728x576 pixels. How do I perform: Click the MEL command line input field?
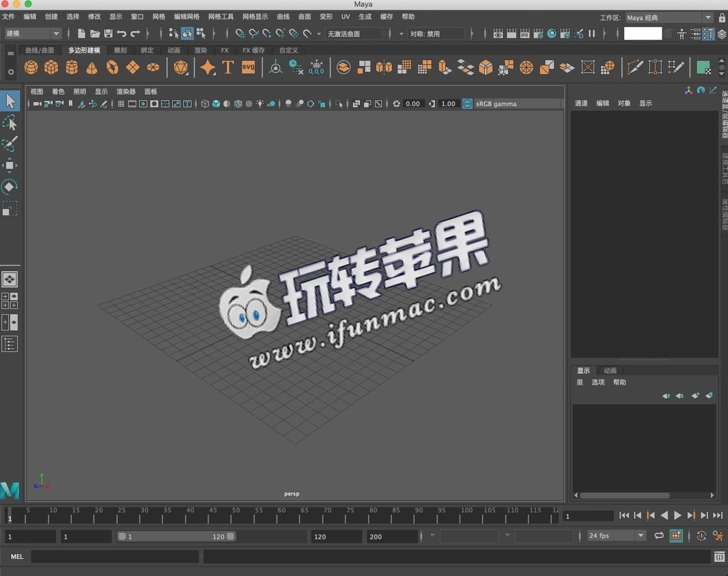[115, 557]
